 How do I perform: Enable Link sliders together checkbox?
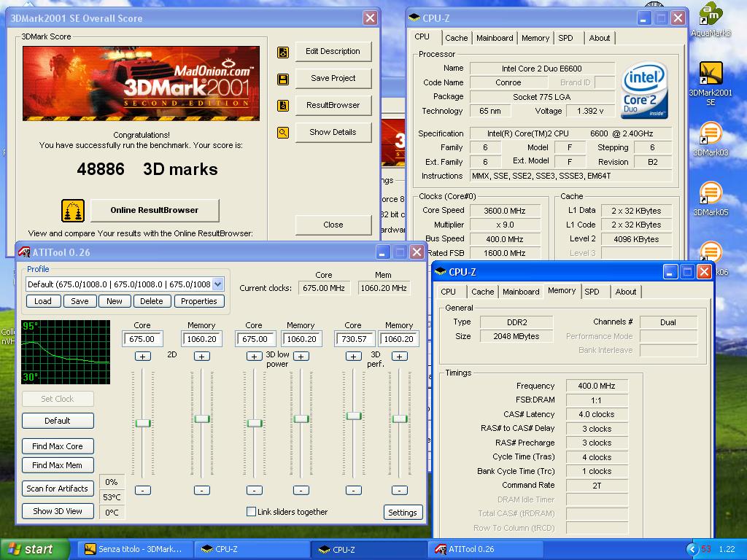point(251,511)
